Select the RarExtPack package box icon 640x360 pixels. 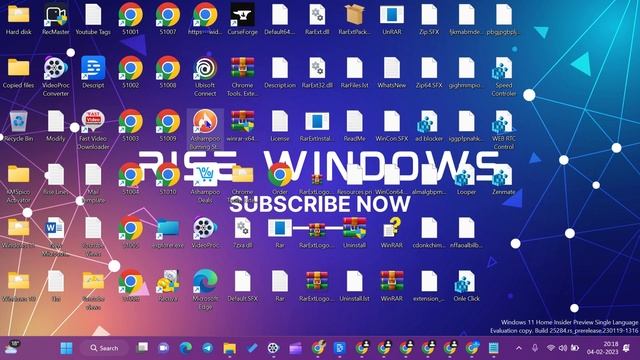point(354,19)
